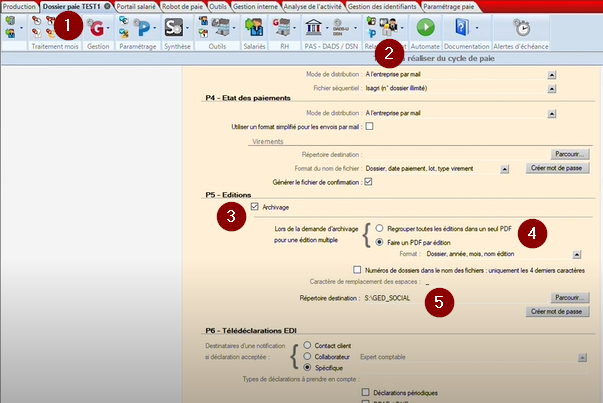Select the 'Collaborateur' radio button
Image resolution: width=603 pixels, height=403 pixels.
point(307,356)
